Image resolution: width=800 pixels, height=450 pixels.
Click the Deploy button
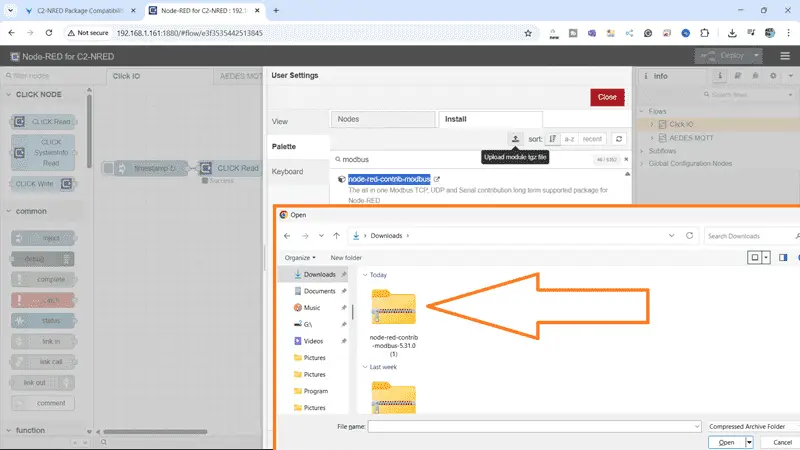pos(722,56)
